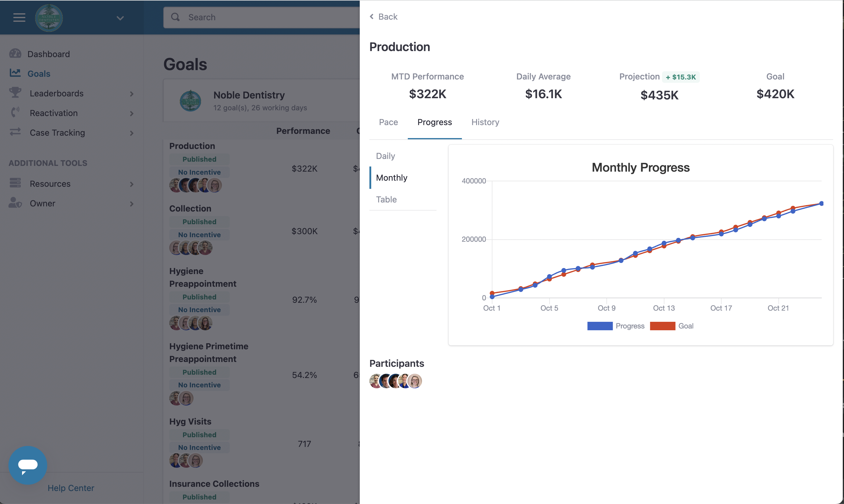Screen dimensions: 844x504
Task: Open the Hyg Visits goal
Action: pos(190,422)
